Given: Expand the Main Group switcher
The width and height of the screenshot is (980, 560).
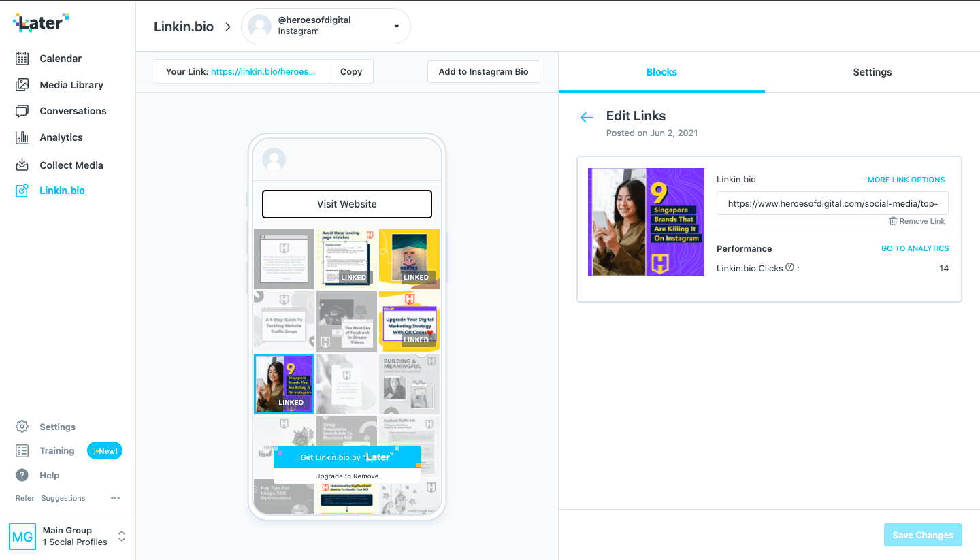Looking at the screenshot, I should tap(121, 536).
